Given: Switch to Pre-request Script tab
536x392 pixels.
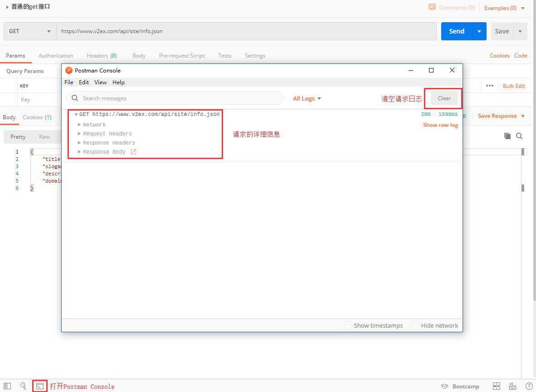Looking at the screenshot, I should point(182,55).
